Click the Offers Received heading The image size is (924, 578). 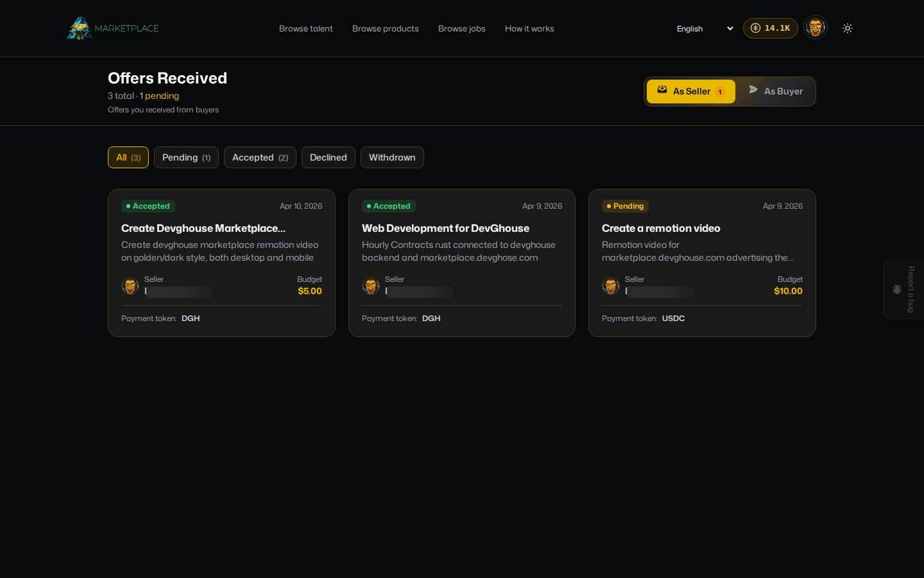point(167,78)
